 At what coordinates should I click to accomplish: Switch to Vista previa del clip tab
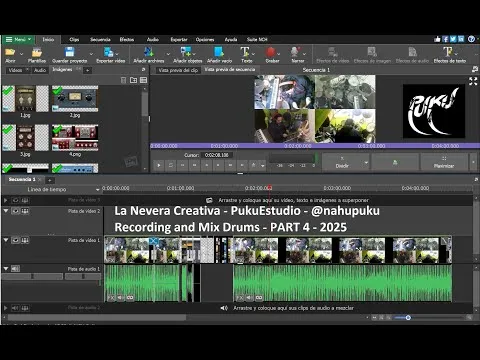coord(178,70)
